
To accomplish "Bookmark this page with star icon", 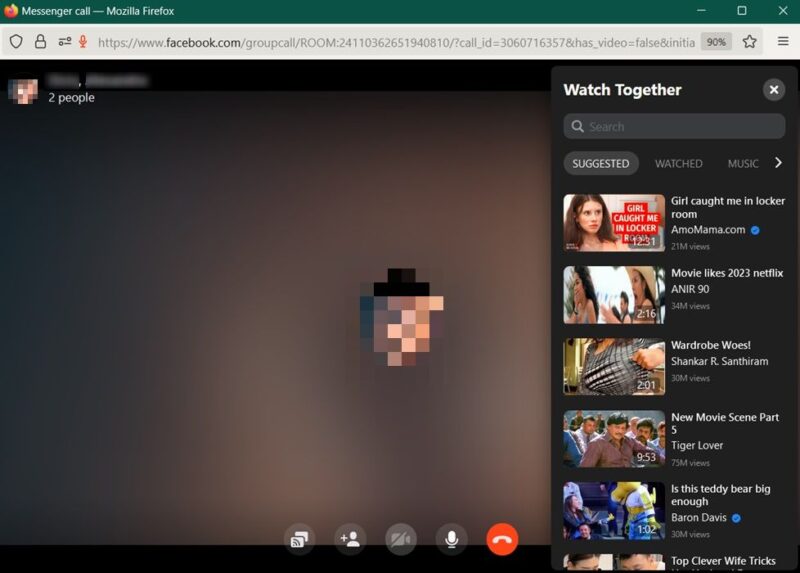I will [x=749, y=41].
